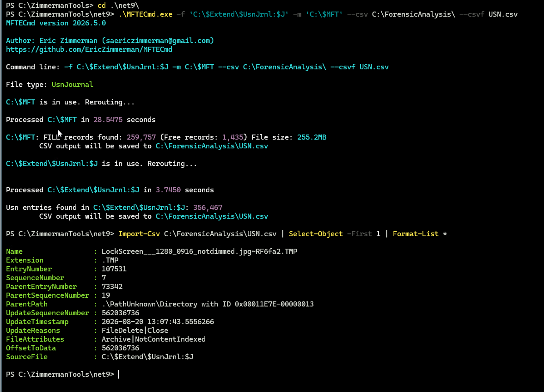Viewport: 544px width, 392px height.
Task: Select the ParentPath 'PathUnknown' directory value
Action: [x=208, y=304]
